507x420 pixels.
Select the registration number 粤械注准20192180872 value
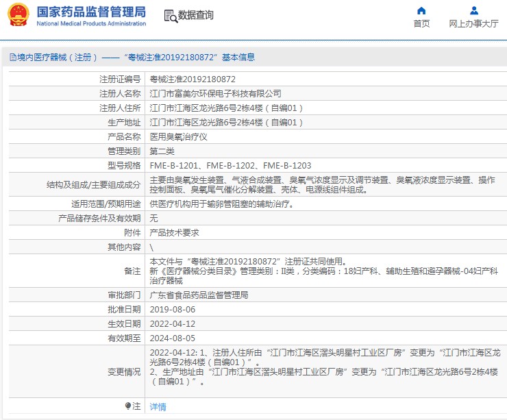coord(193,79)
